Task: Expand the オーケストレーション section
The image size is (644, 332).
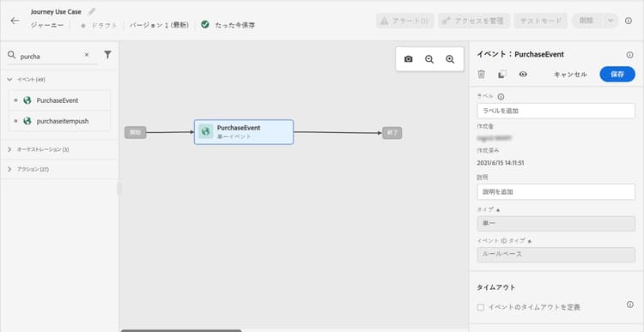Action: pyautogui.click(x=9, y=149)
